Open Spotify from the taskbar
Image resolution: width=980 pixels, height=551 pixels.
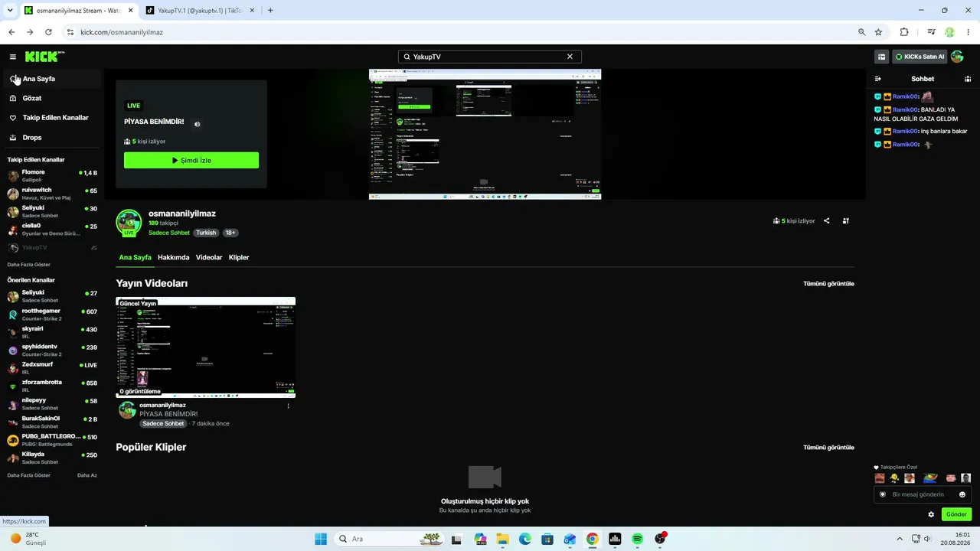click(x=638, y=539)
